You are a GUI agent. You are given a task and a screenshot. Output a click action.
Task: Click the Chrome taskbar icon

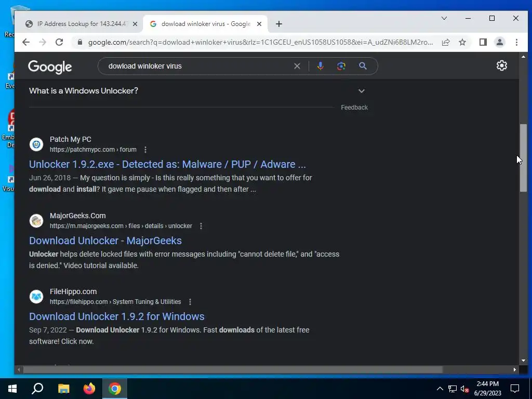click(x=115, y=389)
